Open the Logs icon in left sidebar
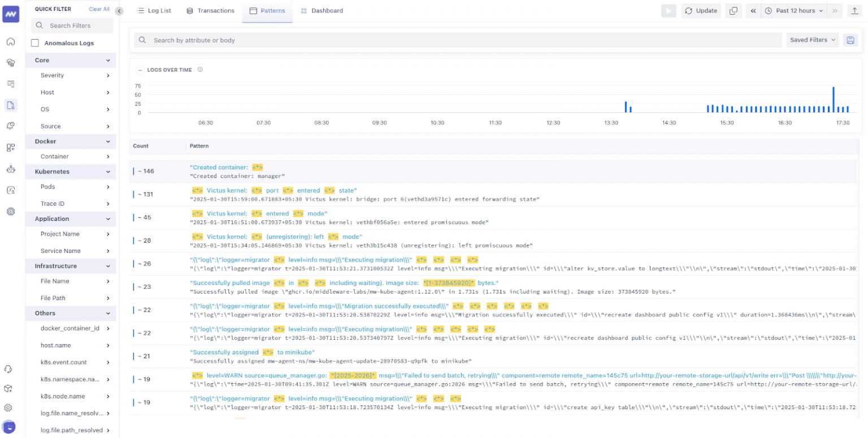 pos(11,105)
